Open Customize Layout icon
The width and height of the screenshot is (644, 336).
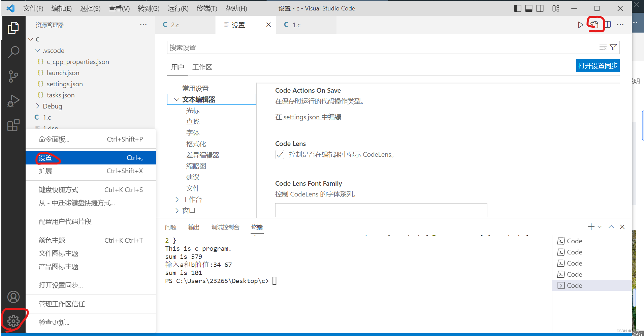(x=556, y=8)
